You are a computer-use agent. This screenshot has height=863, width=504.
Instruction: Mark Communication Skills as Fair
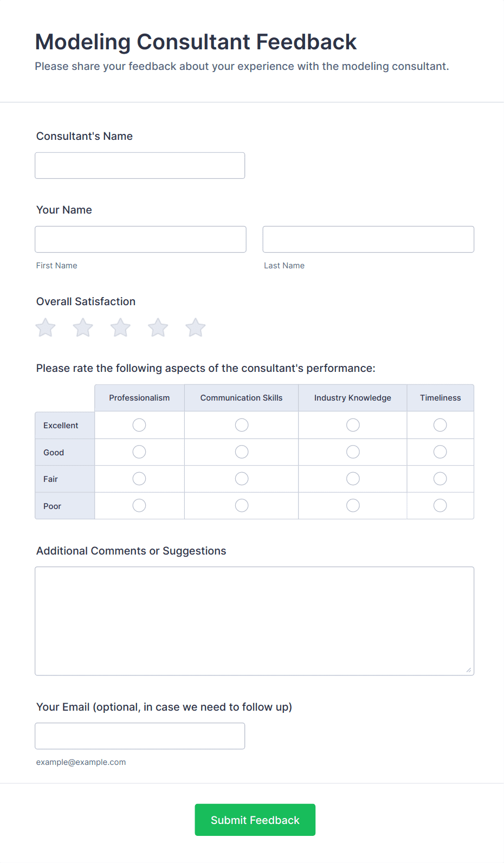pos(242,479)
